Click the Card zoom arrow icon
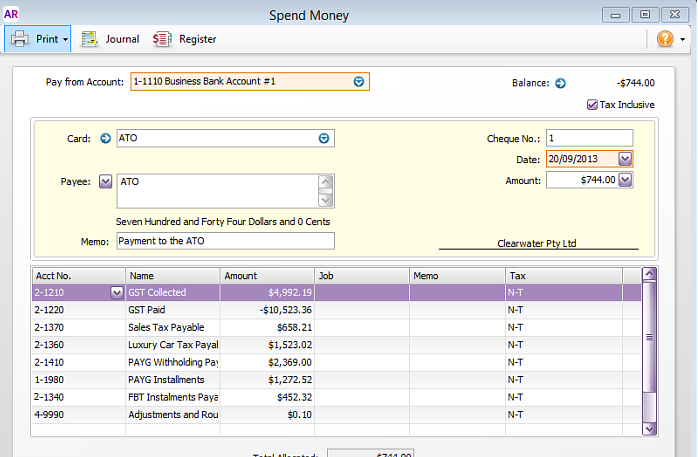 tap(106, 138)
